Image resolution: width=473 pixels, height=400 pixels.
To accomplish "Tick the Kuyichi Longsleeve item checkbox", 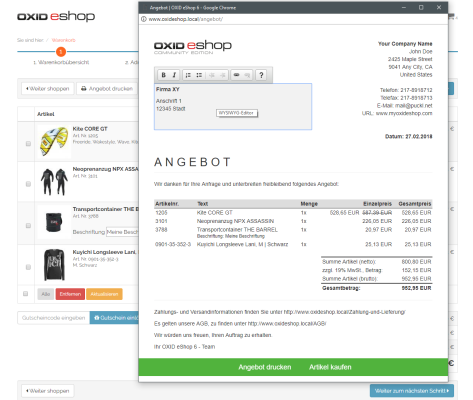I will pyautogui.click(x=28, y=267).
